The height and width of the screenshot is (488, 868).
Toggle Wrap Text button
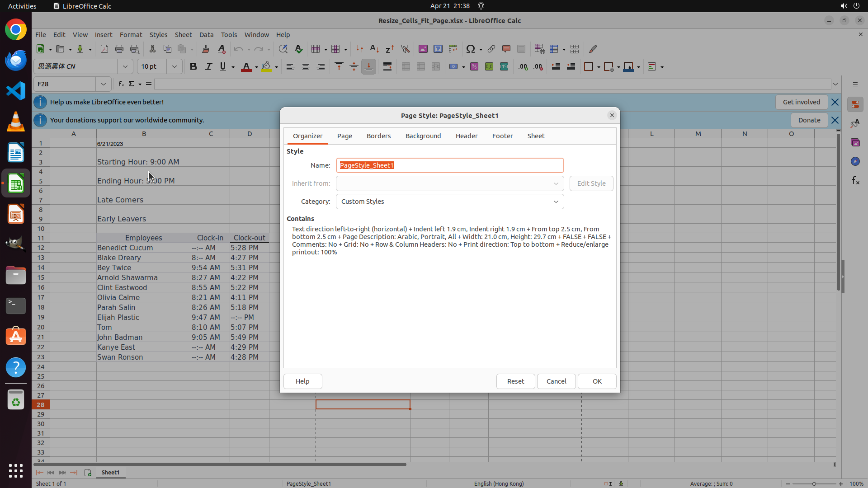[x=387, y=66]
